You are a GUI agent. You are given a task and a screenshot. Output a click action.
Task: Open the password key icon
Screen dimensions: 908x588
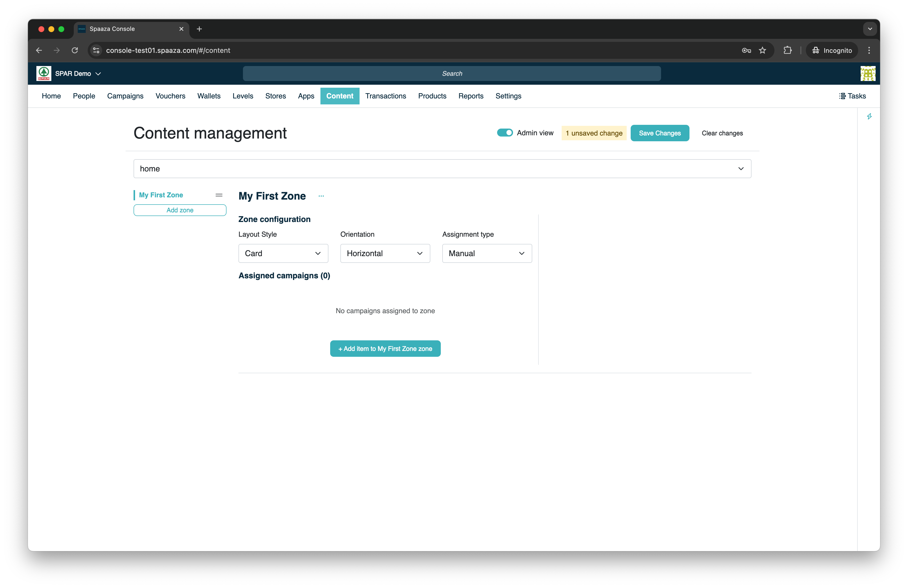pyautogui.click(x=746, y=50)
